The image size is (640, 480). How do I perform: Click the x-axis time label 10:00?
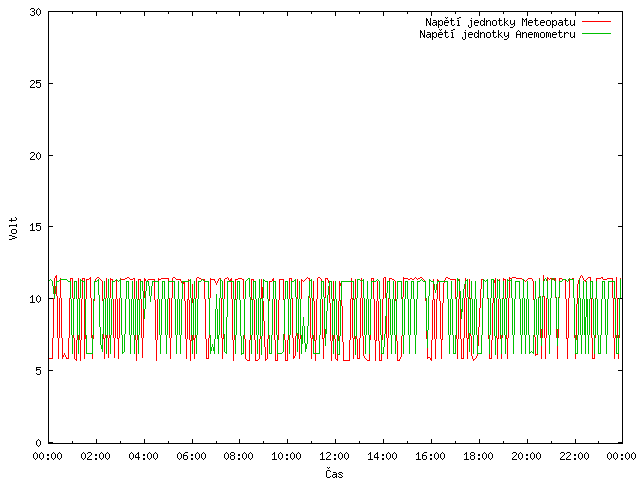287,456
